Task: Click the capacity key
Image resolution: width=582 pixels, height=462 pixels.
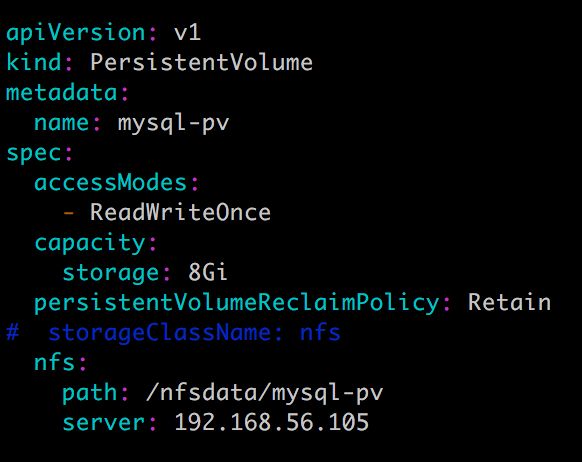Action: click(x=90, y=244)
